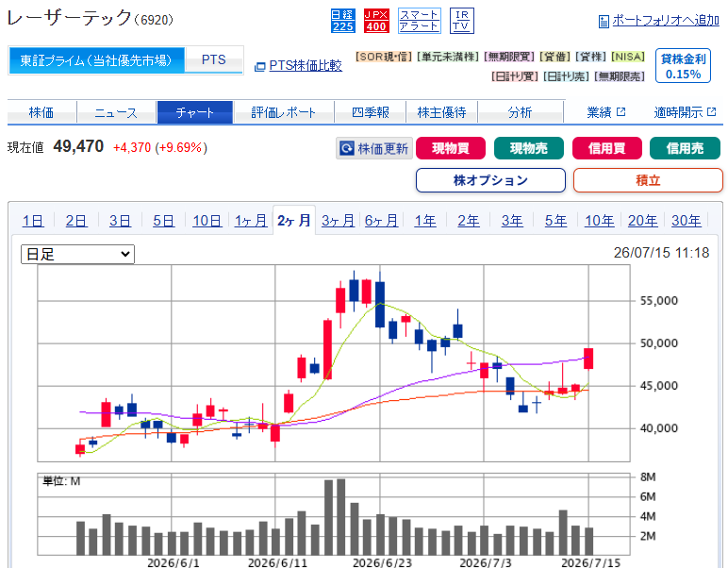Click the external link icon next to 適時開示
728x568 pixels.
pyautogui.click(x=711, y=112)
